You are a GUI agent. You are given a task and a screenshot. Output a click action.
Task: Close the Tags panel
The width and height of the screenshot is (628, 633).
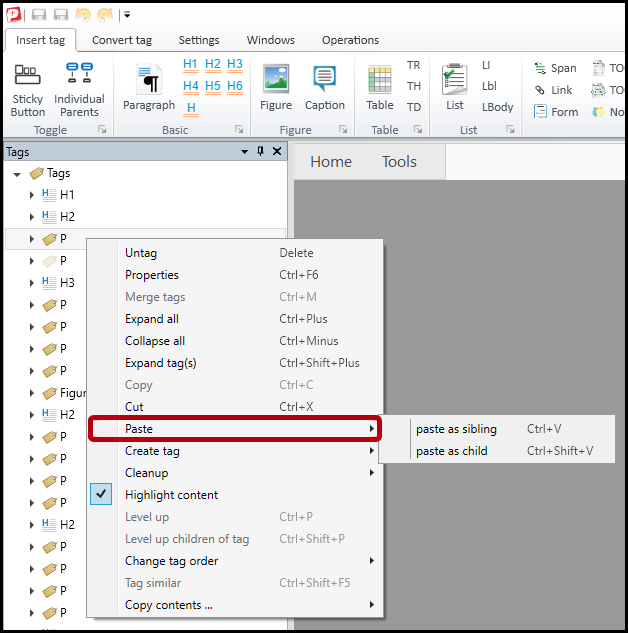277,151
